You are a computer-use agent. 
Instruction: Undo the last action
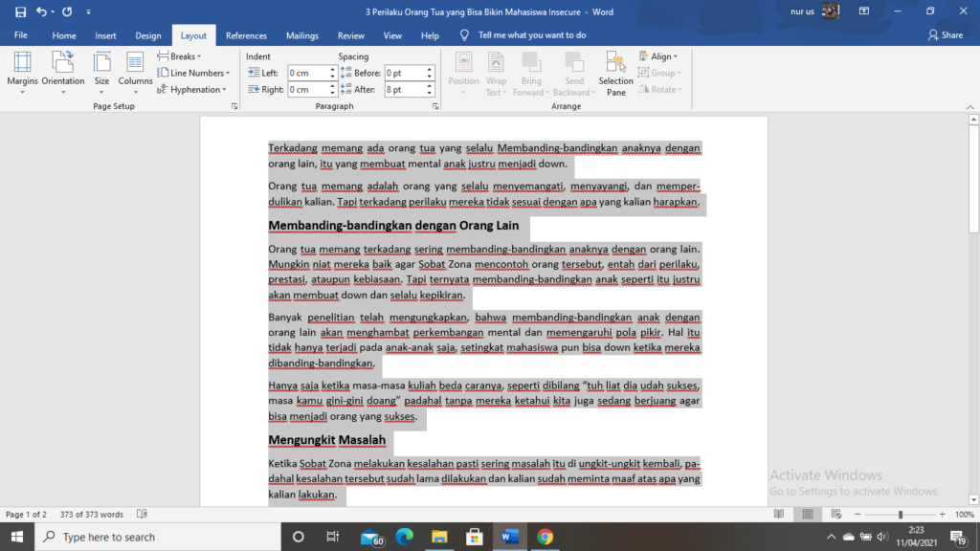pos(40,11)
